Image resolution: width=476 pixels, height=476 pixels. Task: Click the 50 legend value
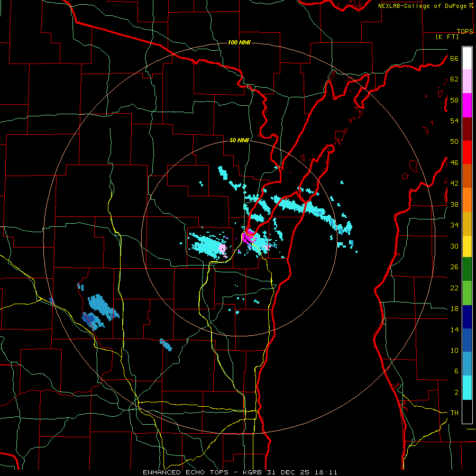click(x=454, y=142)
